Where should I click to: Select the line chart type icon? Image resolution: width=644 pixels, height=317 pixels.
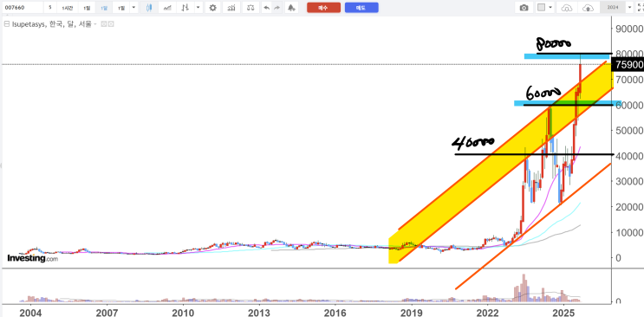point(166,8)
